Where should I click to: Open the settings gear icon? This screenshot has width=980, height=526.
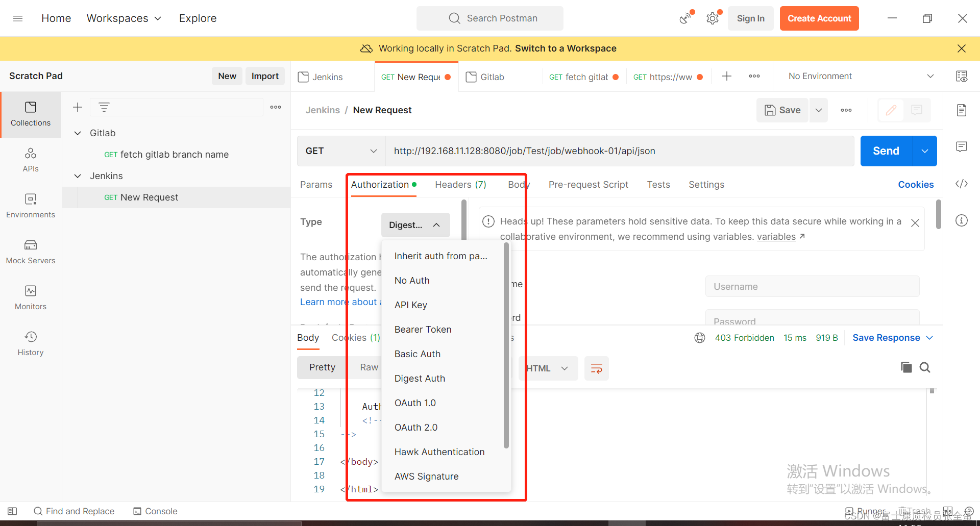713,18
